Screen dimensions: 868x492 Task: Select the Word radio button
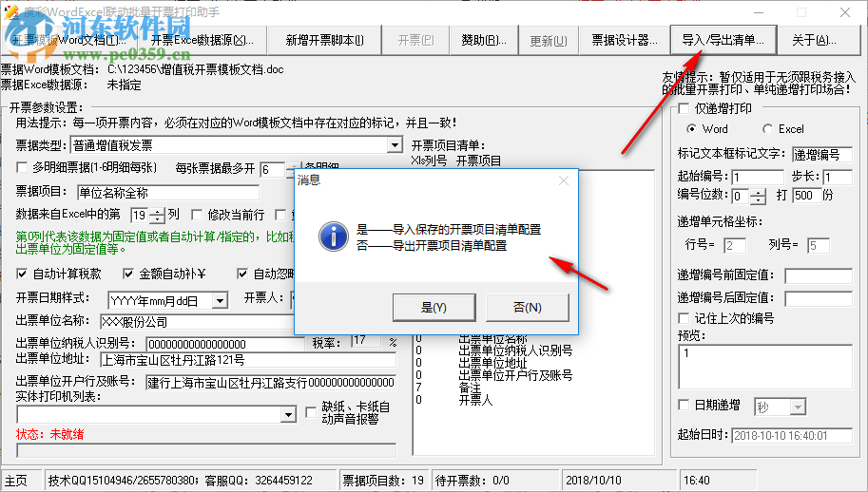pos(691,129)
